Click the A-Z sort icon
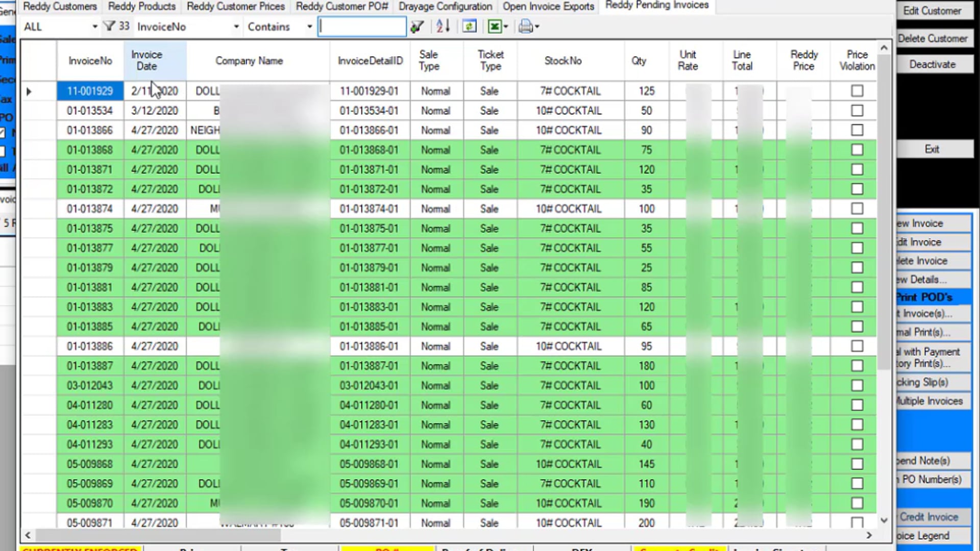Viewport: 980px width, 551px height. pos(443,27)
